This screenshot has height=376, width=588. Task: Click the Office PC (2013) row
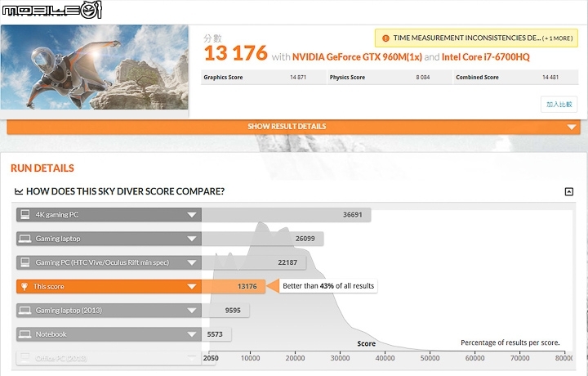pos(109,358)
